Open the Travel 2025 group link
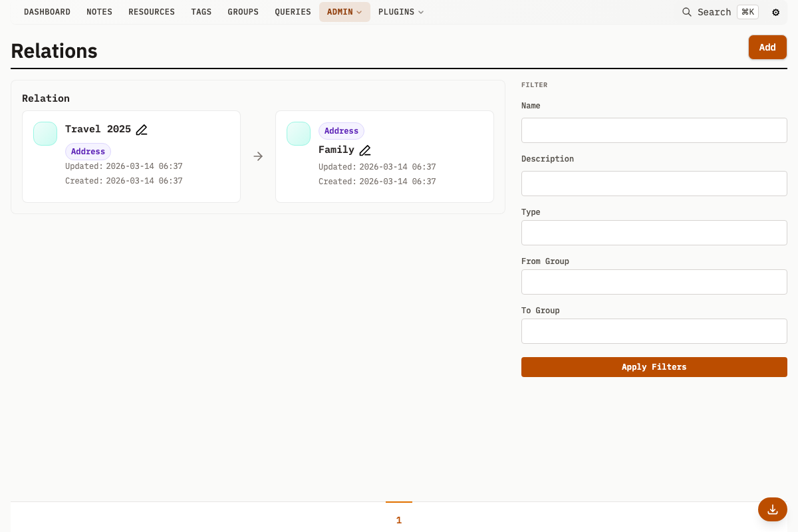 click(98, 129)
